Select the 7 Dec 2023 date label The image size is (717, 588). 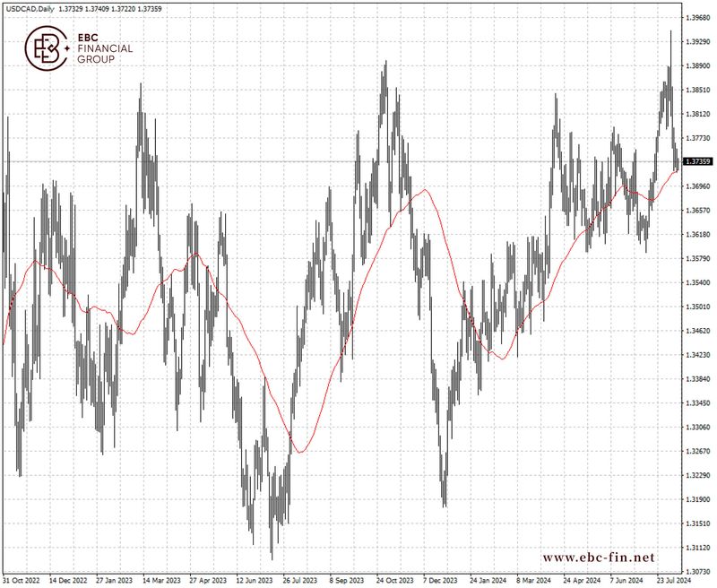pyautogui.click(x=440, y=580)
